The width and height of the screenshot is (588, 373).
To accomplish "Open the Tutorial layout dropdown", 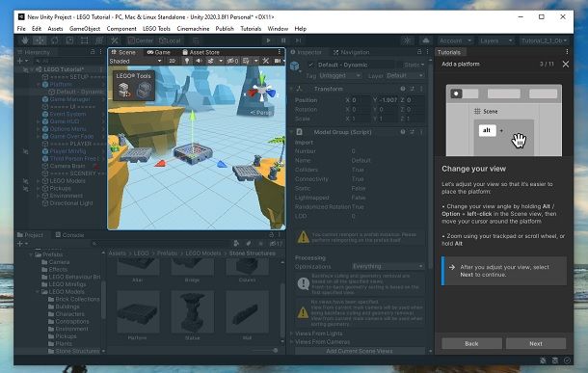I will click(x=544, y=40).
